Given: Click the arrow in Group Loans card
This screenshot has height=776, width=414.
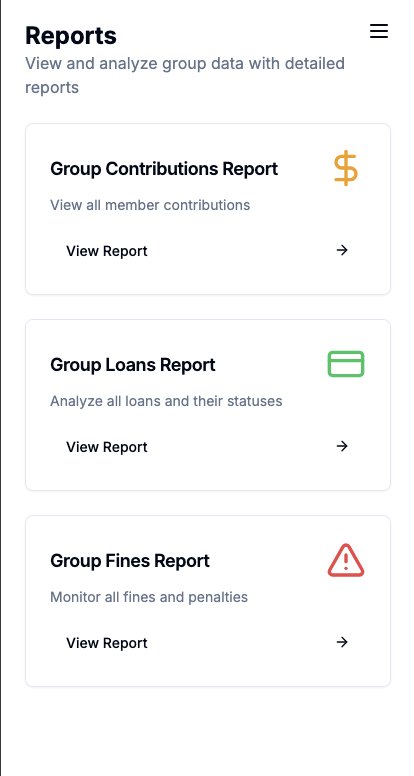Looking at the screenshot, I should [x=342, y=446].
